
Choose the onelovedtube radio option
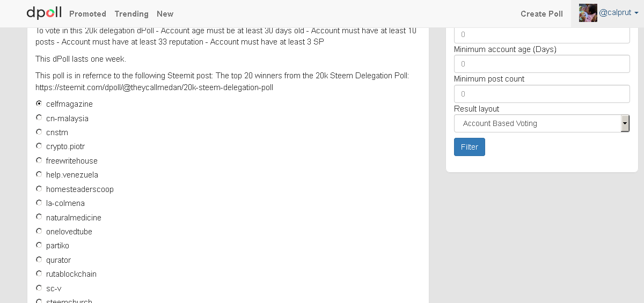[39, 231]
